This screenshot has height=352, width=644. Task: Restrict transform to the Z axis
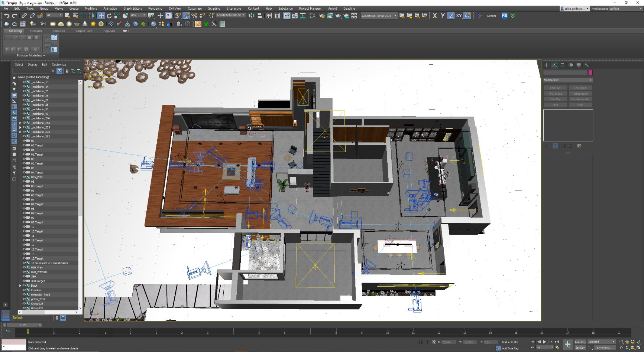[x=451, y=16]
